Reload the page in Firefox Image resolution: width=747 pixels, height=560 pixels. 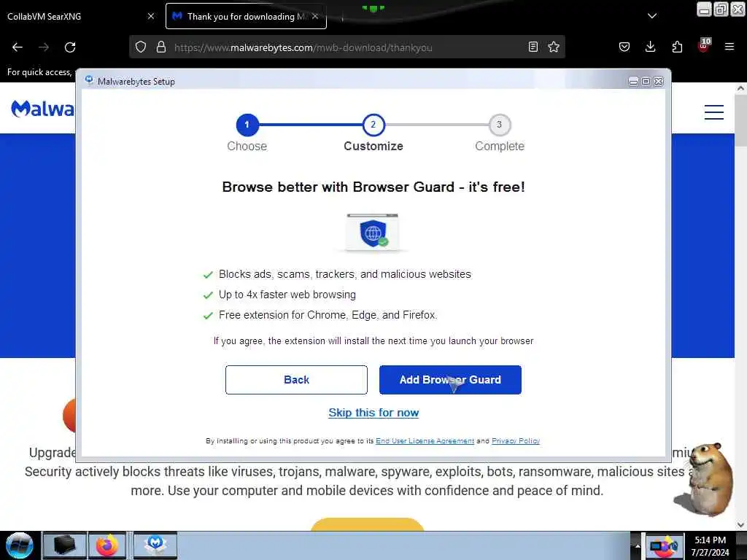70,47
